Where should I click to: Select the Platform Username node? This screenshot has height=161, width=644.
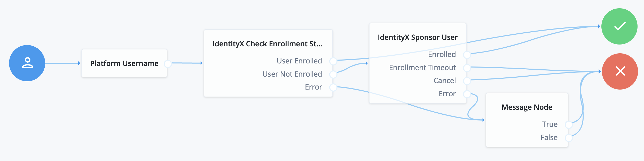[x=124, y=63]
